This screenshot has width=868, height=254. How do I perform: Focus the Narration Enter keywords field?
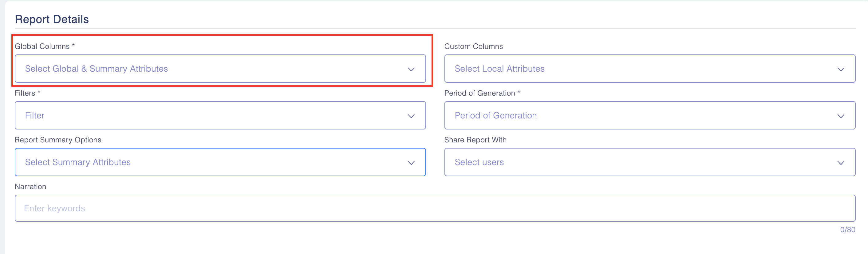[435, 208]
